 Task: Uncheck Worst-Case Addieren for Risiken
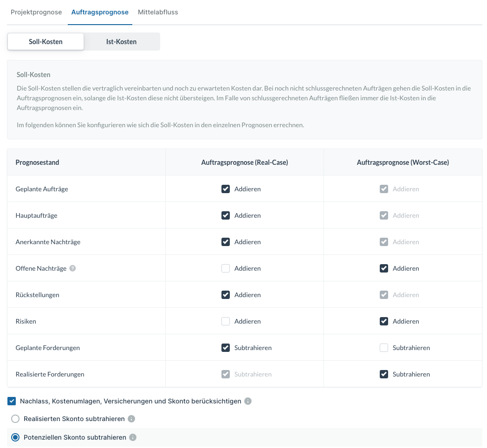coord(384,321)
